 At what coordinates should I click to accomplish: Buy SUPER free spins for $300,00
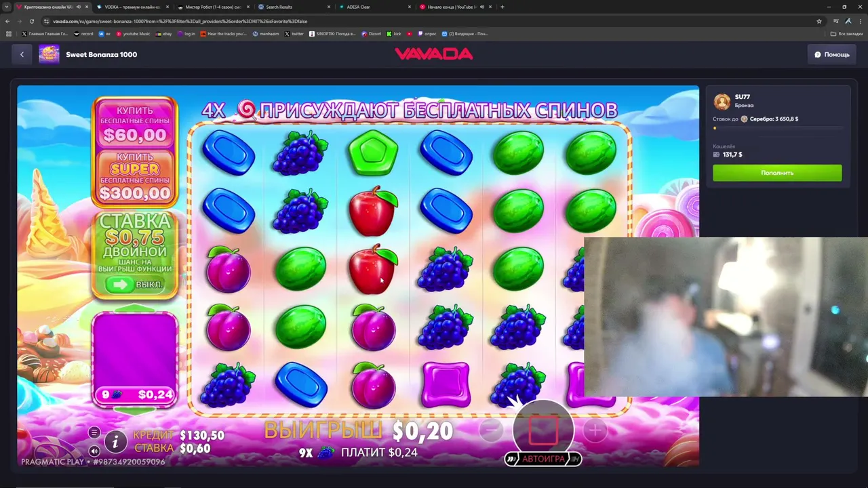click(135, 176)
